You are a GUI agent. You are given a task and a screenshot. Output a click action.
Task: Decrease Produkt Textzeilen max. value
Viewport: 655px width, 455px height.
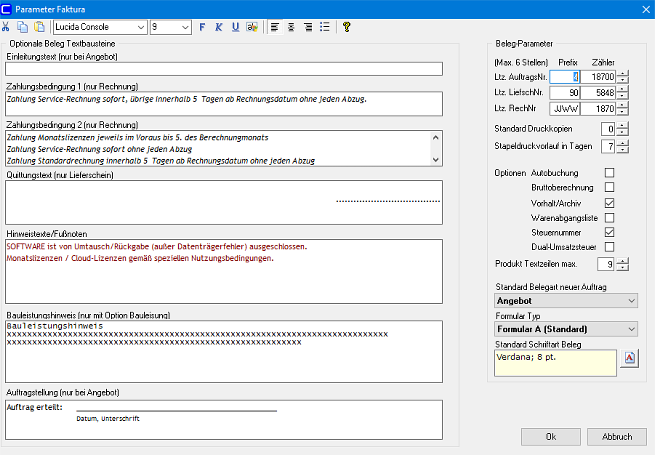[x=623, y=267]
